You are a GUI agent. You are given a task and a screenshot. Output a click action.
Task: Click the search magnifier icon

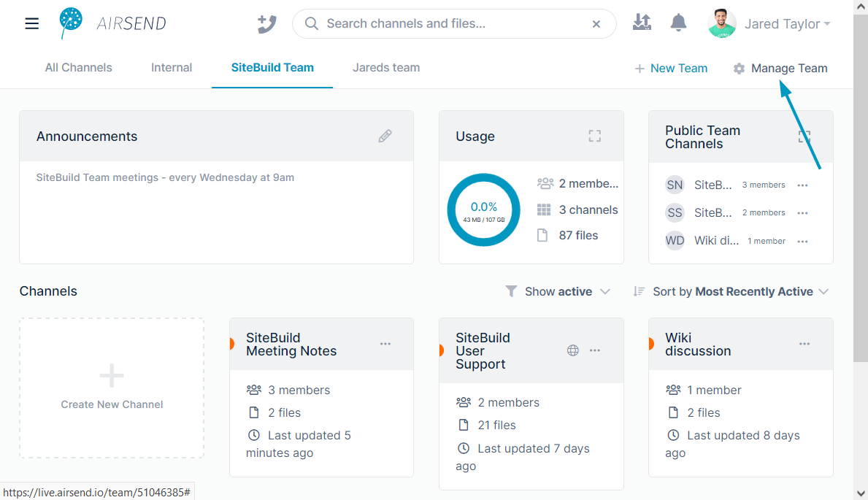click(x=312, y=23)
